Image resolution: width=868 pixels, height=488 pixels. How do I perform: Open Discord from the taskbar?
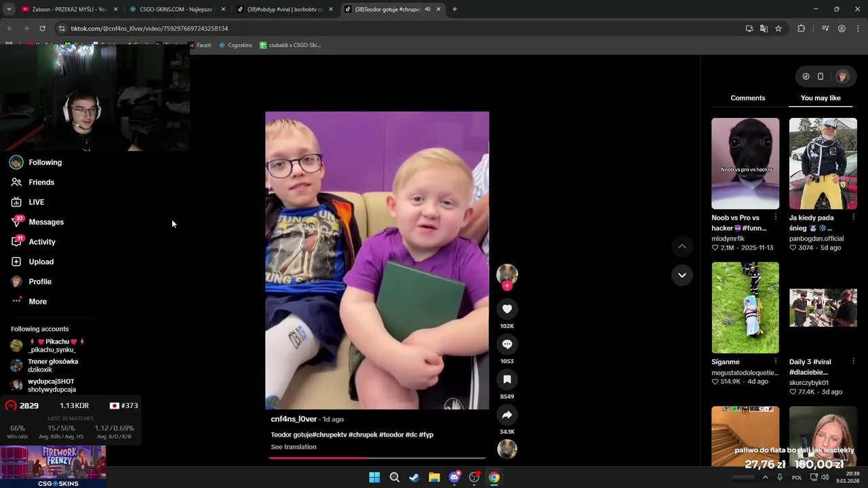click(x=454, y=477)
